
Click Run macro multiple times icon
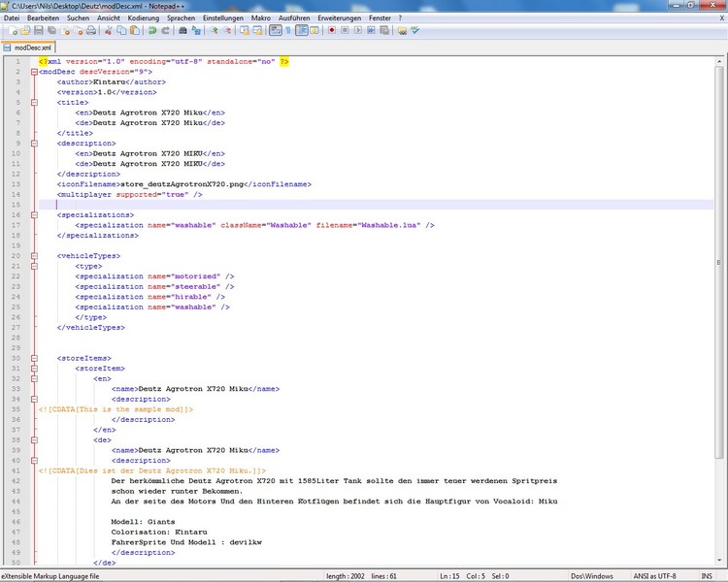tap(371, 31)
